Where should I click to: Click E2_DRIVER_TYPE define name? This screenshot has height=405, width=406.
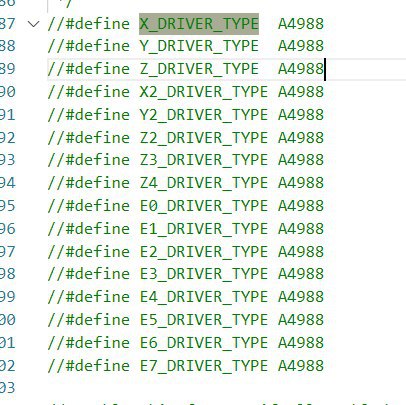click(x=204, y=251)
